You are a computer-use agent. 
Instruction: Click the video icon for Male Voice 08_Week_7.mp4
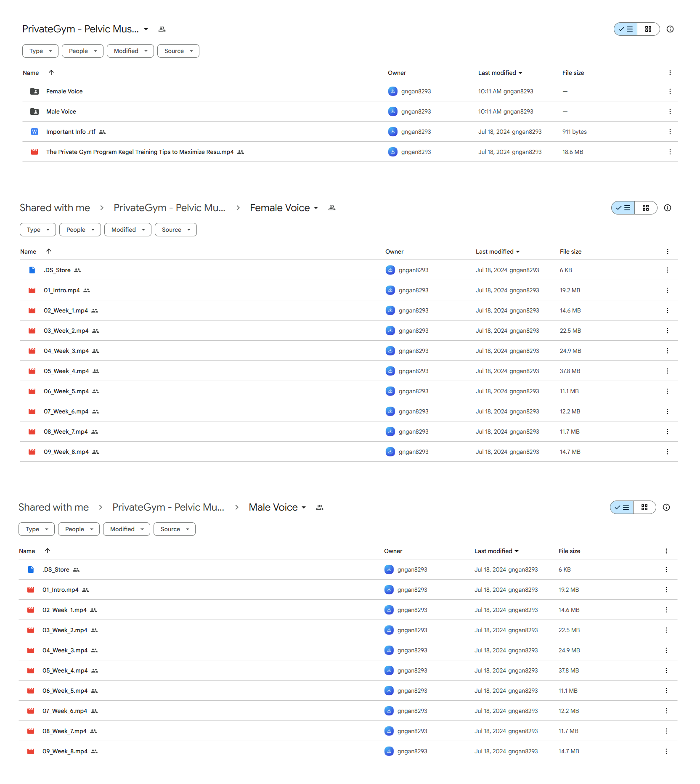31,731
